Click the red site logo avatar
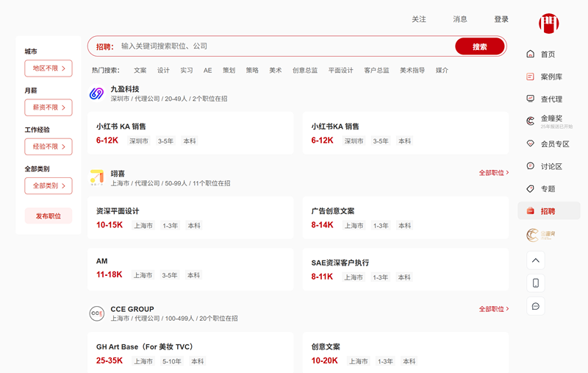This screenshot has width=588, height=373. coord(548,24)
